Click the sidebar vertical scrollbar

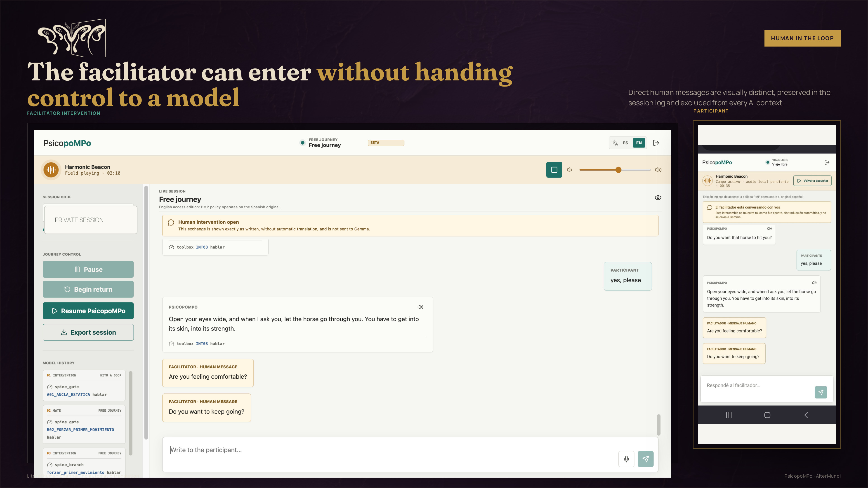(146, 312)
